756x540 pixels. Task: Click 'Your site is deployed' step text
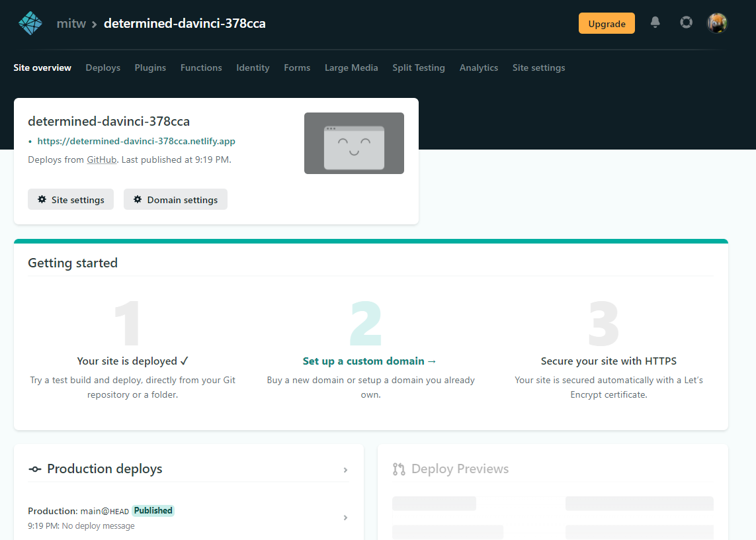pyautogui.click(x=132, y=361)
